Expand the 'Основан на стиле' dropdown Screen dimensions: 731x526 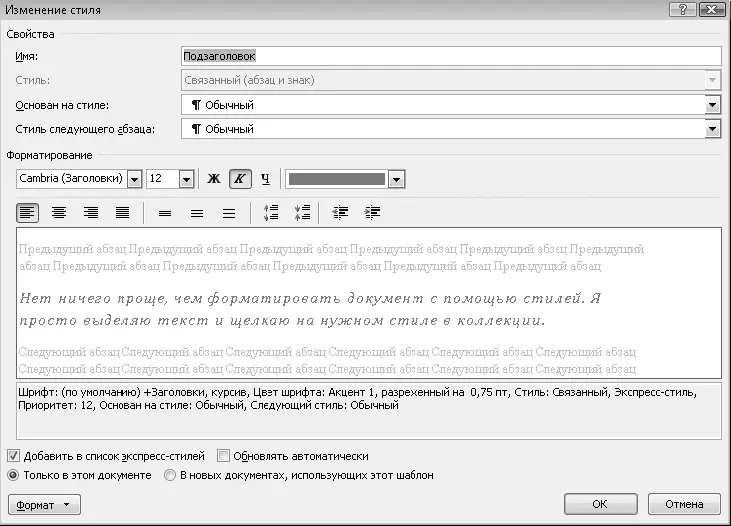pos(712,104)
